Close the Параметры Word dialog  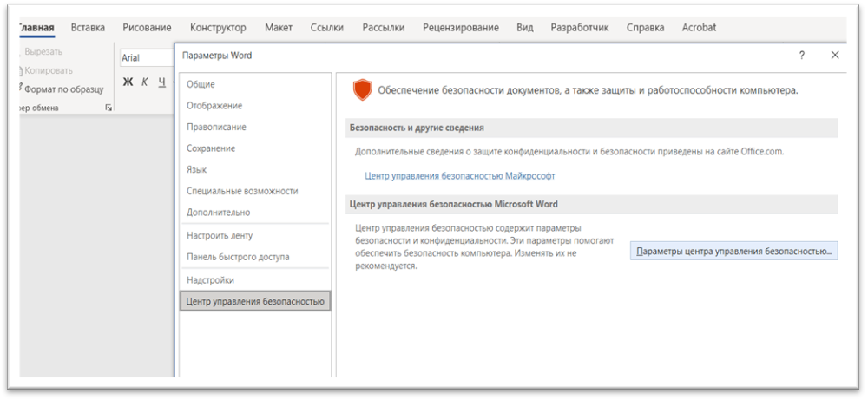click(x=835, y=55)
